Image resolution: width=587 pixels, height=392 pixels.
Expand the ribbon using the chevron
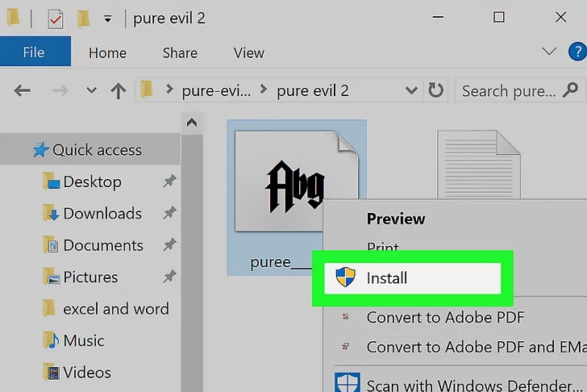(549, 52)
